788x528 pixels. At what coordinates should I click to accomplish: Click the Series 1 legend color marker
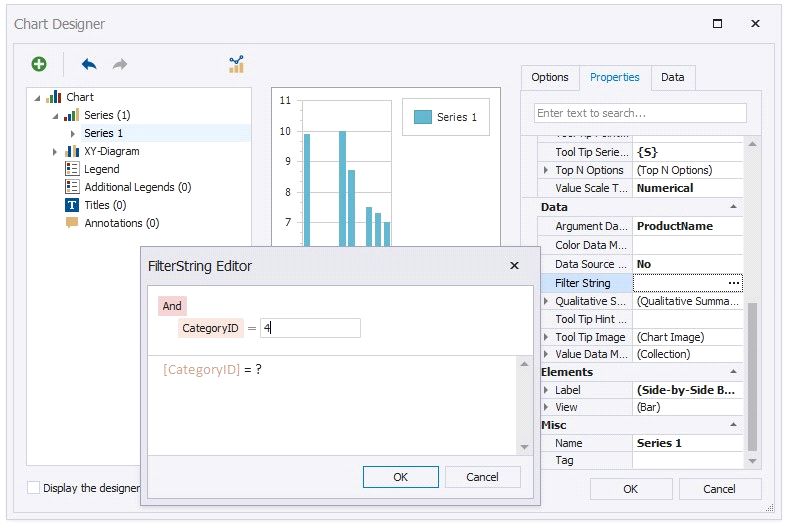coord(422,117)
